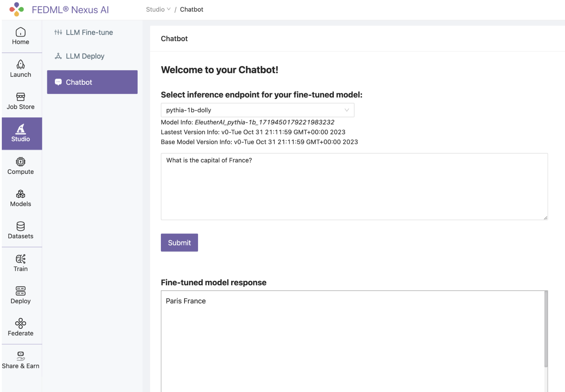Open the Home section icon

[21, 32]
